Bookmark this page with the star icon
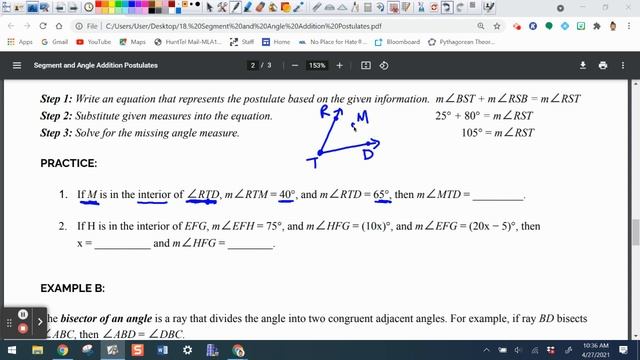This screenshot has height=360, width=640. pos(497,26)
